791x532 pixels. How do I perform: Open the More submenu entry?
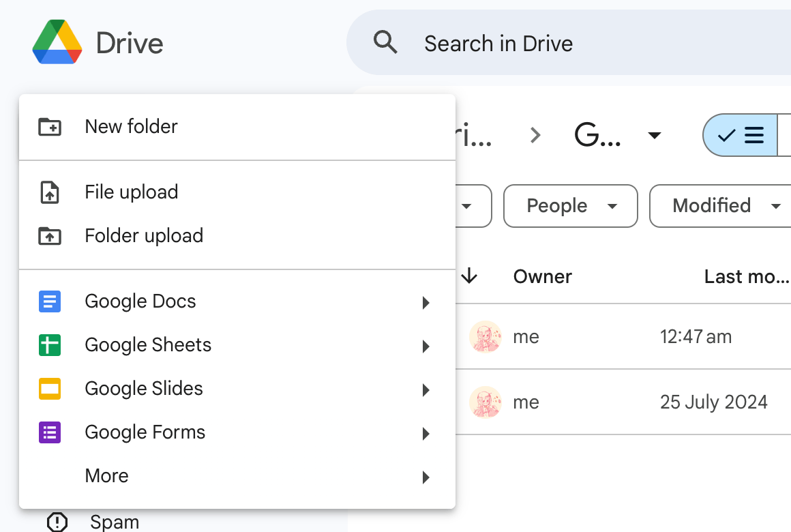[x=237, y=476]
